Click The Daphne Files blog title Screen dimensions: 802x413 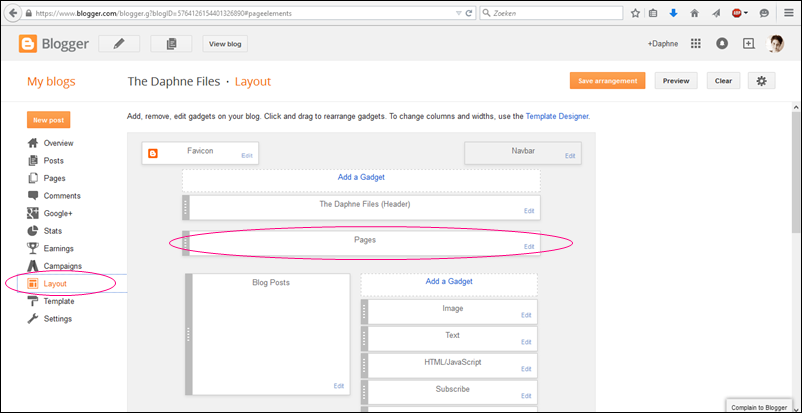174,81
